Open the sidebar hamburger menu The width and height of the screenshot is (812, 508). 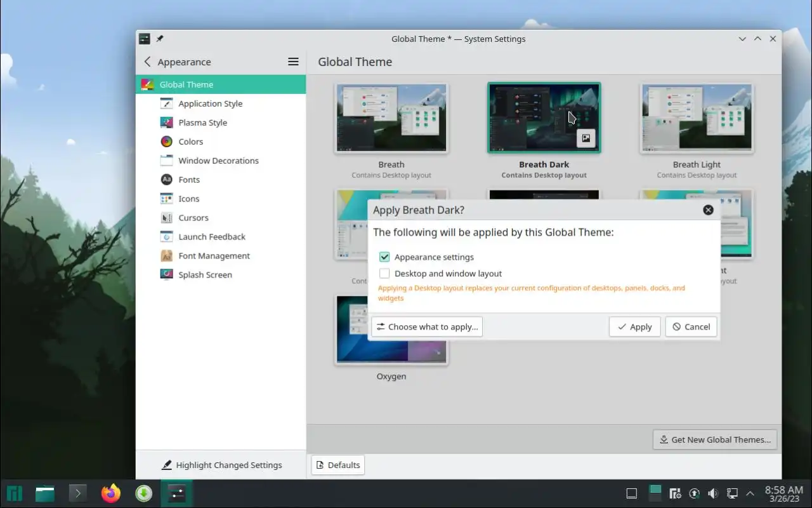pyautogui.click(x=293, y=62)
